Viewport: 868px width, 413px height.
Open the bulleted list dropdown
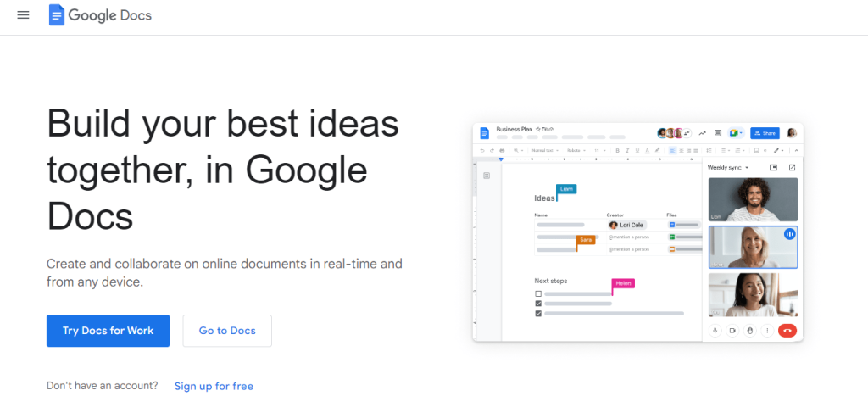[x=726, y=151]
